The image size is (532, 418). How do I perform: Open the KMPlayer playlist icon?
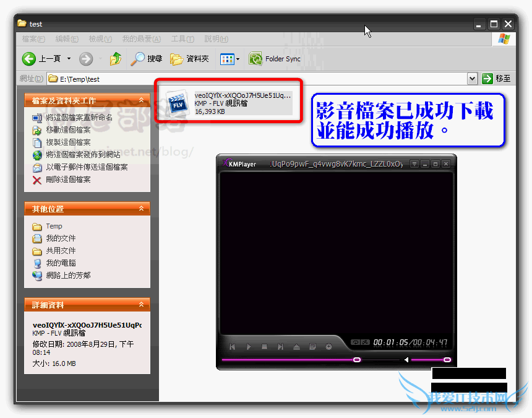tap(312, 346)
